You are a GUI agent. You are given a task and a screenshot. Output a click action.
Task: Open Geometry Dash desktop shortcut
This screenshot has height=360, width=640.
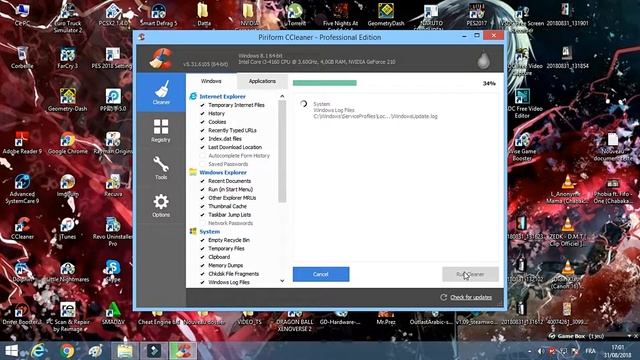pos(67,100)
